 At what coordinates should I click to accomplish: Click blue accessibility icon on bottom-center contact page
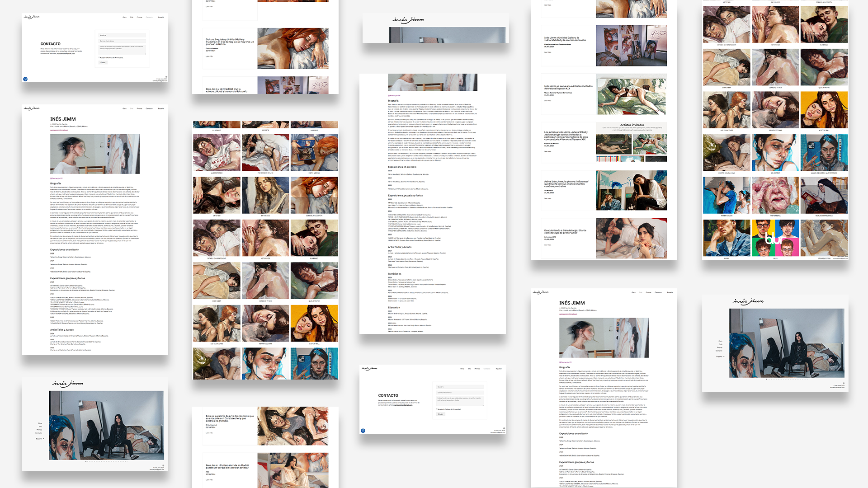363,431
